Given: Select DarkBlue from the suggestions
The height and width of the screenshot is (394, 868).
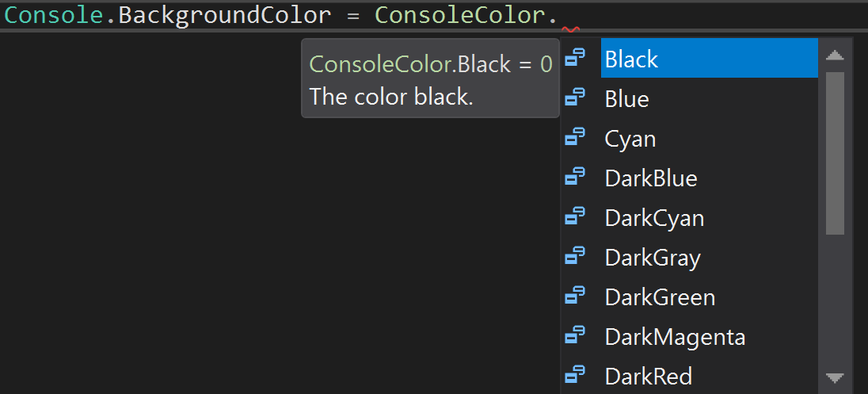Looking at the screenshot, I should point(709,178).
